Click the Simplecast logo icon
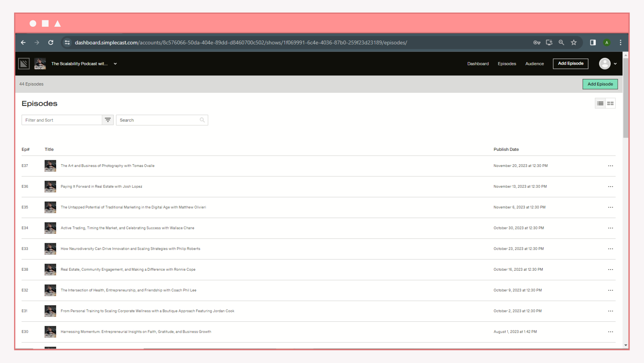 pos(24,64)
